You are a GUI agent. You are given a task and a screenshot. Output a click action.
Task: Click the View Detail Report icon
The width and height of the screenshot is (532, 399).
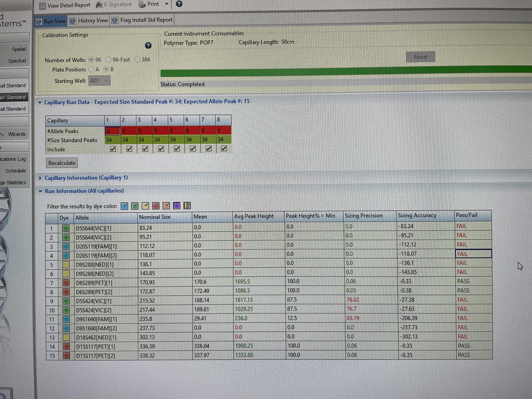(43, 6)
